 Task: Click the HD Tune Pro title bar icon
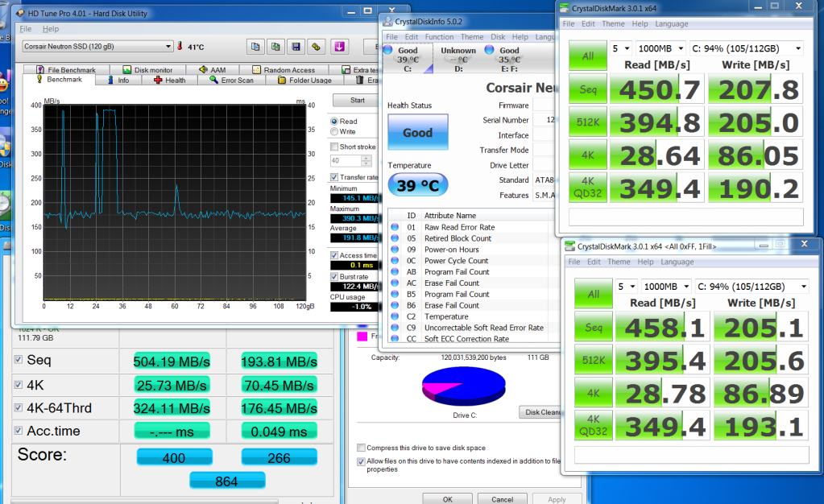20,13
